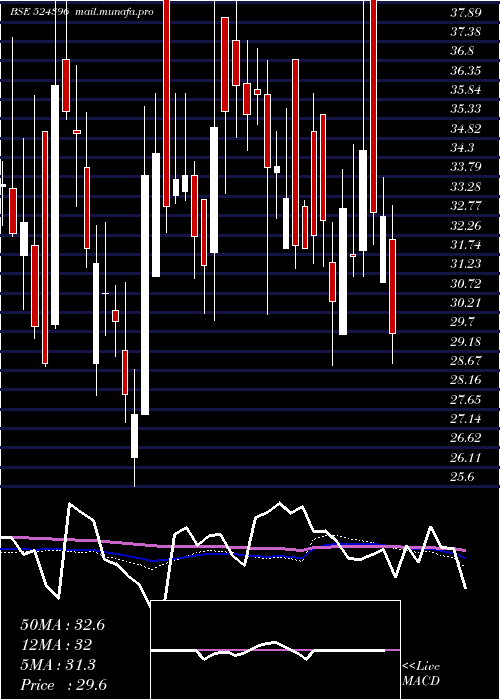Click the 36.8 price axis label
This screenshot has width=500, height=700.
point(462,51)
